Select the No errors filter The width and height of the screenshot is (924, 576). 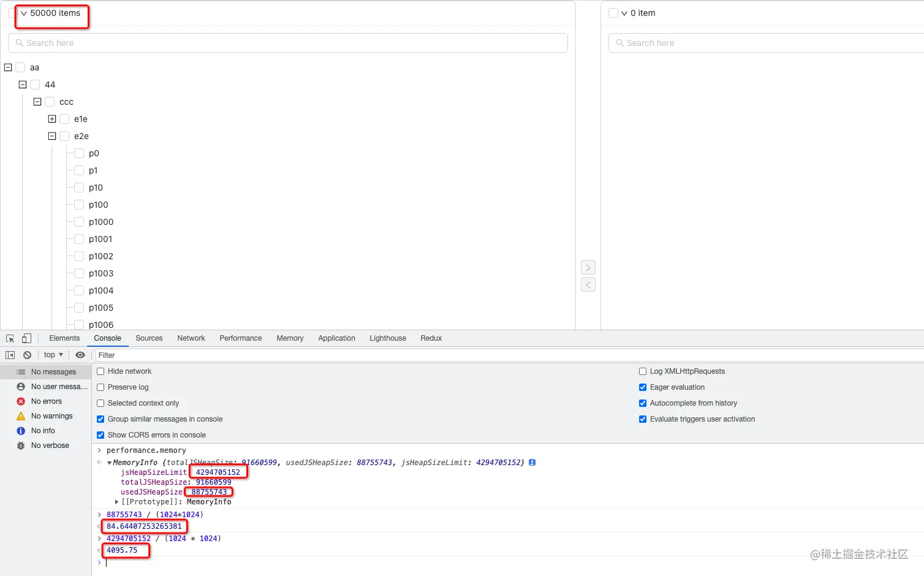pyautogui.click(x=46, y=401)
